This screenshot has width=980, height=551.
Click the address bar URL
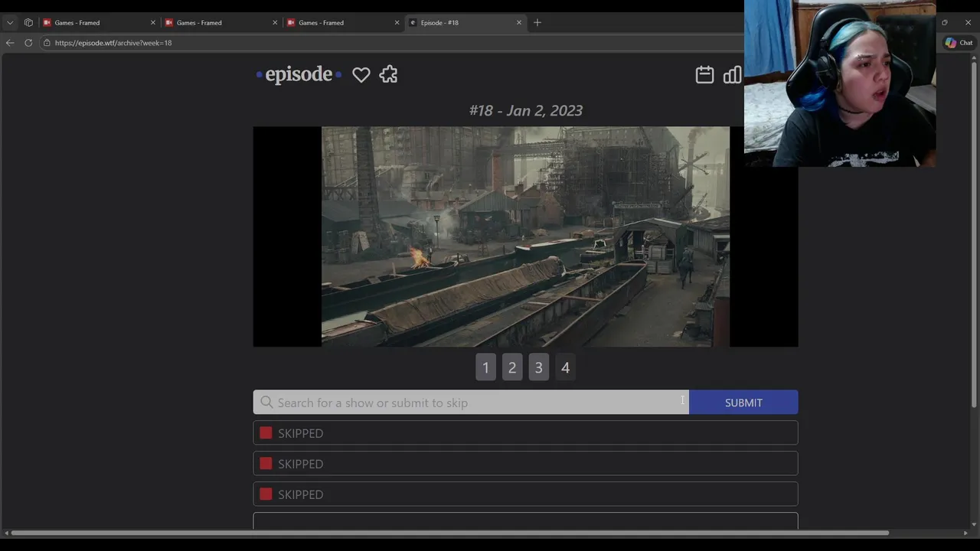pyautogui.click(x=113, y=43)
